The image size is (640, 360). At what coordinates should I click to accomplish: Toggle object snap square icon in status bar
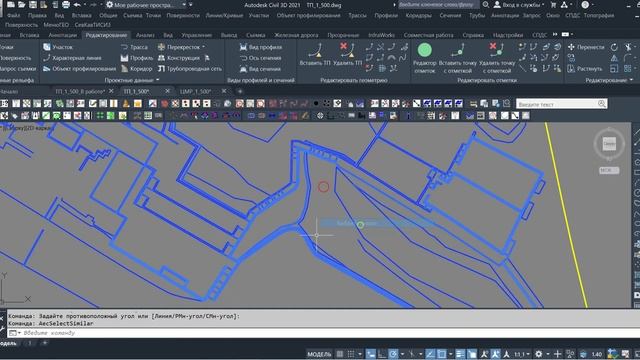pyautogui.click(x=441, y=354)
